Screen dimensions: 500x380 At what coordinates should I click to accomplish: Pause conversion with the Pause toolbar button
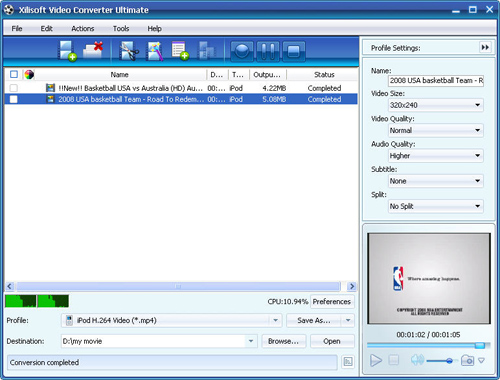268,51
